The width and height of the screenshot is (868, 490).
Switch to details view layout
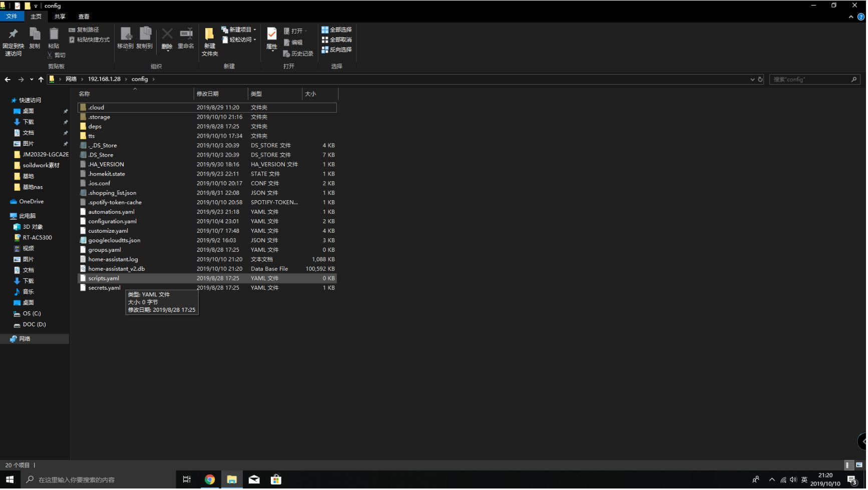pos(848,465)
